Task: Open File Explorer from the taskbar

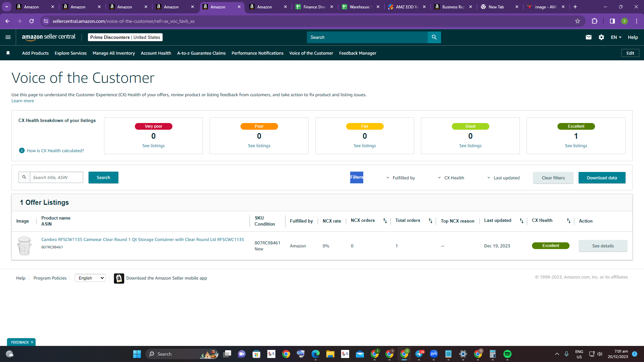Action: pyautogui.click(x=330, y=354)
